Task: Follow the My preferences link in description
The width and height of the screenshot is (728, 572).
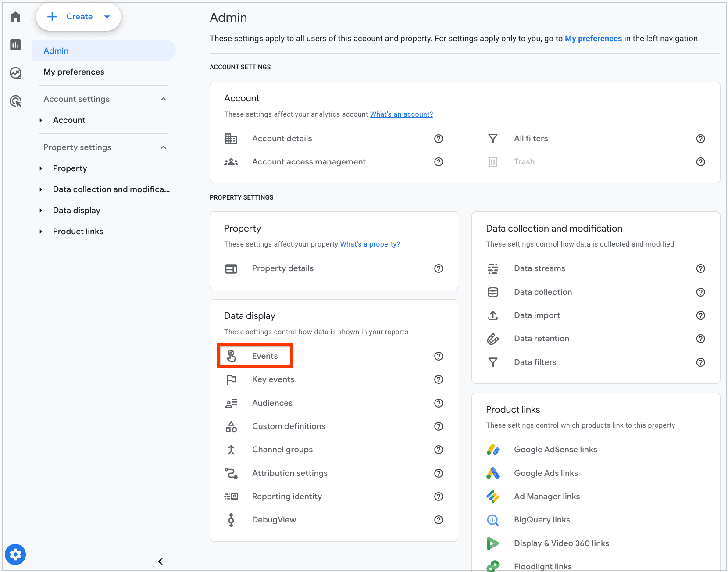Action: coord(593,39)
